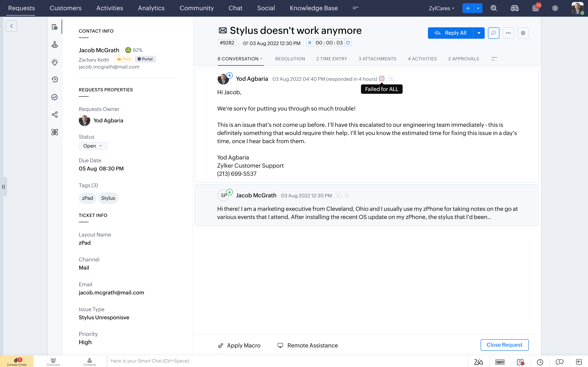Open the Analytics menu

151,8
